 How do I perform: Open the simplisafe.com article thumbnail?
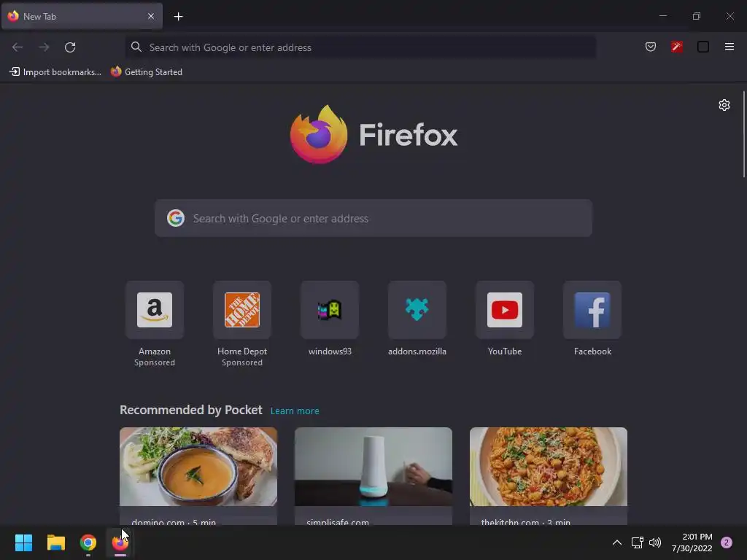click(x=373, y=467)
